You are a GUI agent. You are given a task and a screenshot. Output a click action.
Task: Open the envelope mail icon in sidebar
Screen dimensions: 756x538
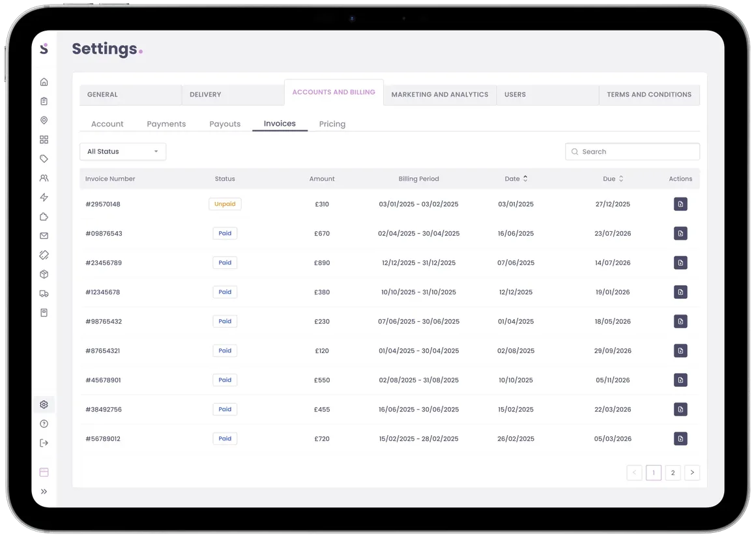[44, 236]
